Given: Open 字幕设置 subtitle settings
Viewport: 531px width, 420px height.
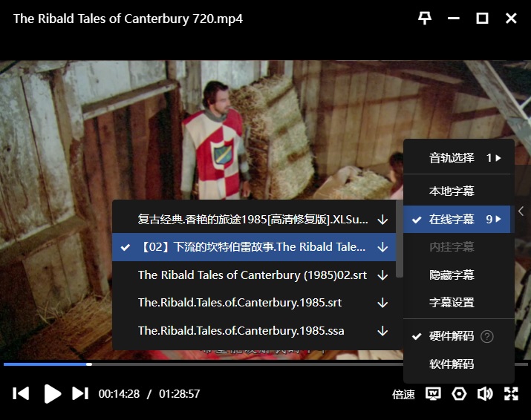Looking at the screenshot, I should point(452,302).
